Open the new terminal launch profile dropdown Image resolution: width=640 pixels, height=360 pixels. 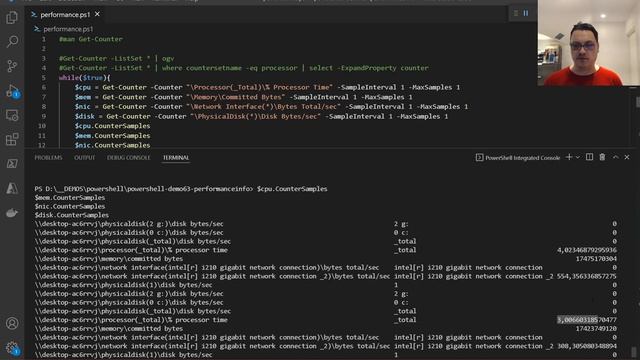coord(578,158)
